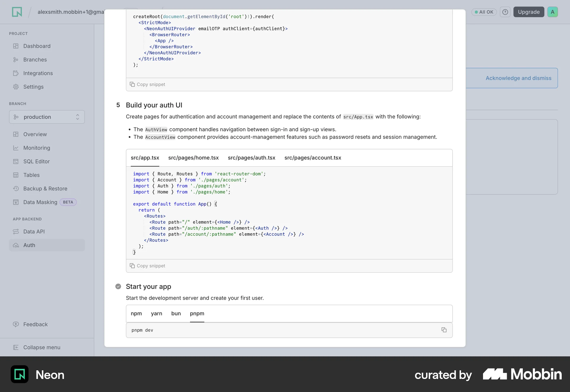Image resolution: width=570 pixels, height=392 pixels.
Task: Click the BETA badge next to Data Masking
Action: tap(68, 202)
